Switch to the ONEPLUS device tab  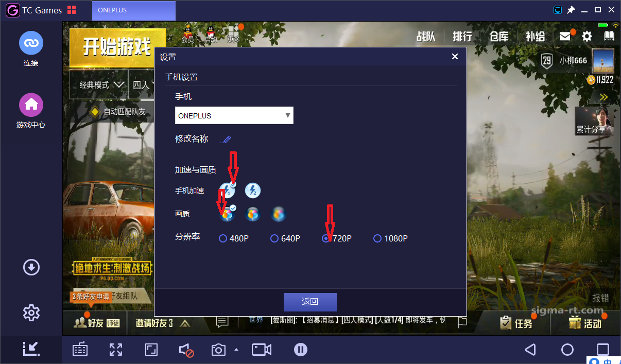pos(133,10)
